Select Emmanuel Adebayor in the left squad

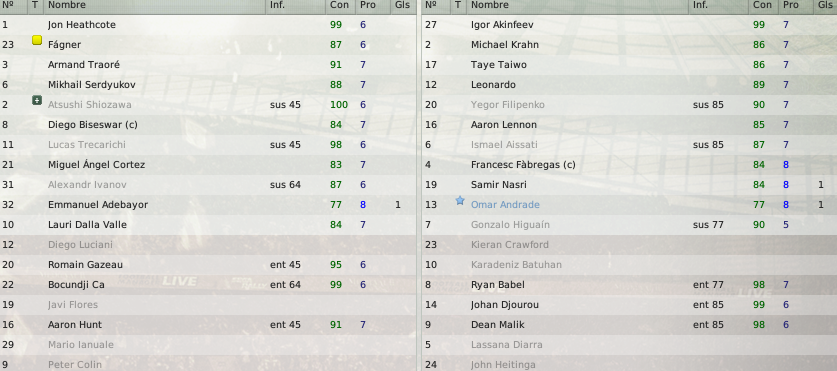point(208,205)
